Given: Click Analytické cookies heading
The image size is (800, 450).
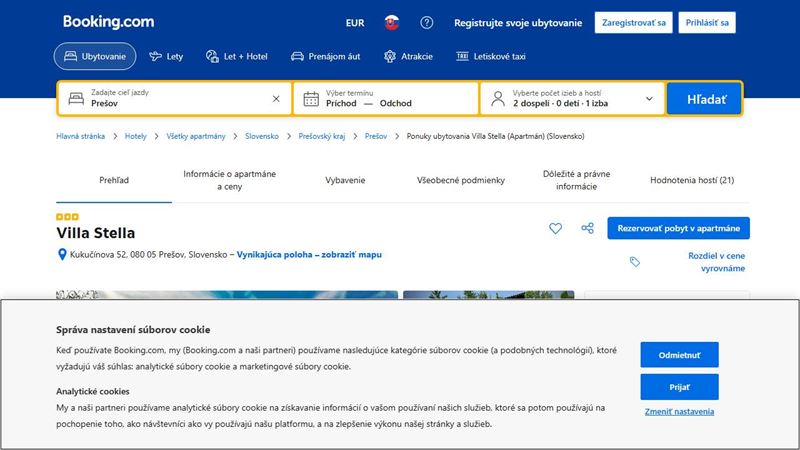Looking at the screenshot, I should click(x=93, y=391).
